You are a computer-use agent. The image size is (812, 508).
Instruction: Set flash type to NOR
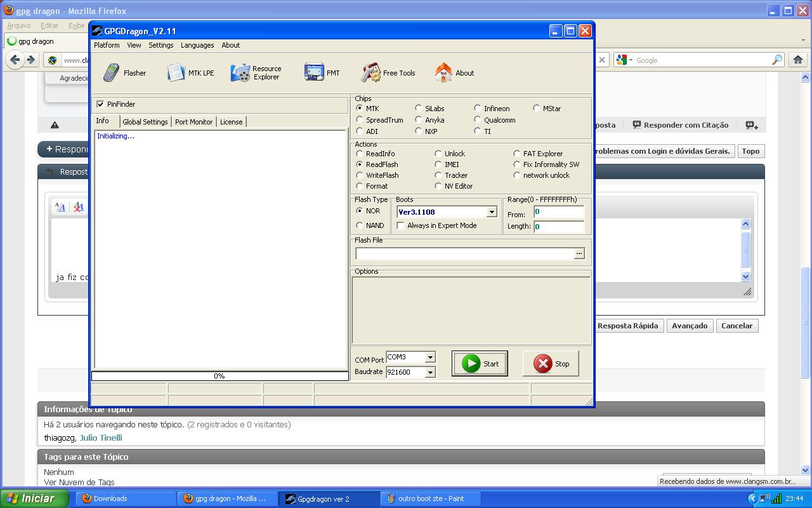coord(360,211)
